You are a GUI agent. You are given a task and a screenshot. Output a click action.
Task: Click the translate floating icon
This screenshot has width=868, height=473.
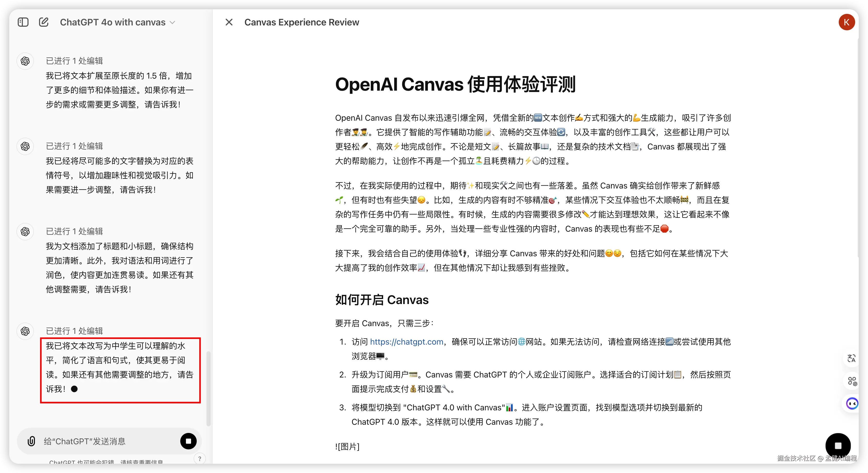click(x=852, y=358)
